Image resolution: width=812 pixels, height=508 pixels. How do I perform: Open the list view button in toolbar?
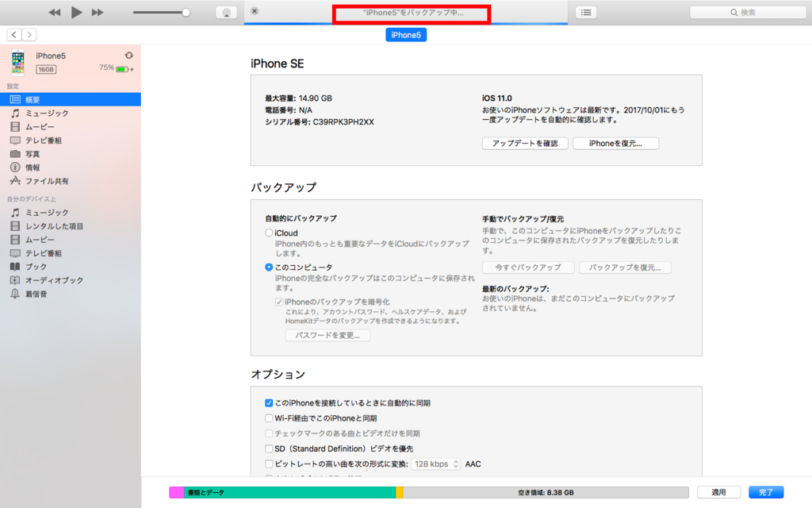pos(586,13)
